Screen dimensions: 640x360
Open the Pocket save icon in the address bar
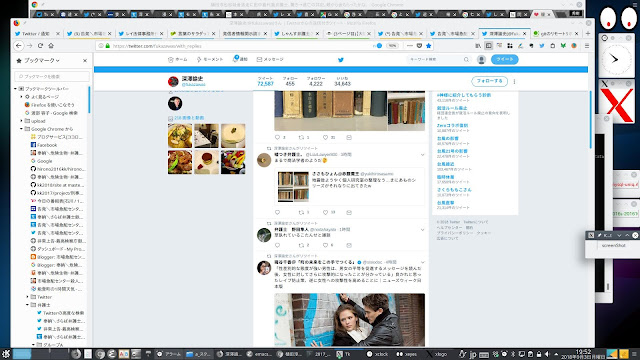point(419,46)
